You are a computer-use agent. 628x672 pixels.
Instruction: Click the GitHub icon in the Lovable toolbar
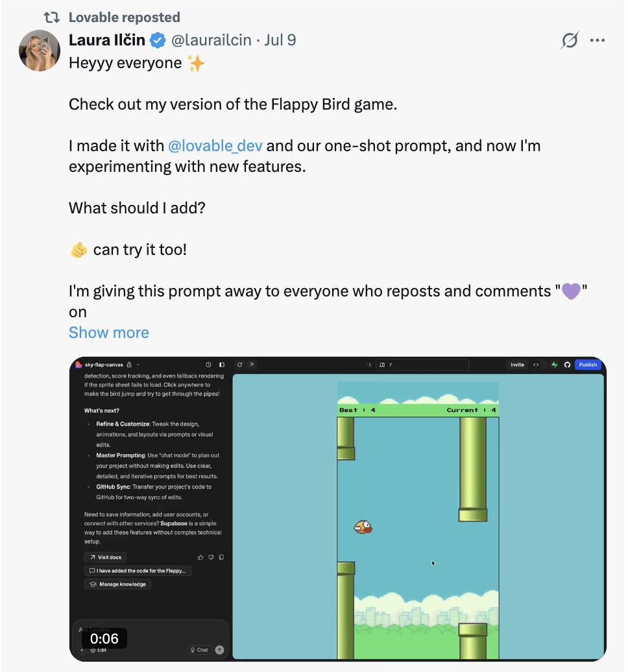pyautogui.click(x=567, y=365)
